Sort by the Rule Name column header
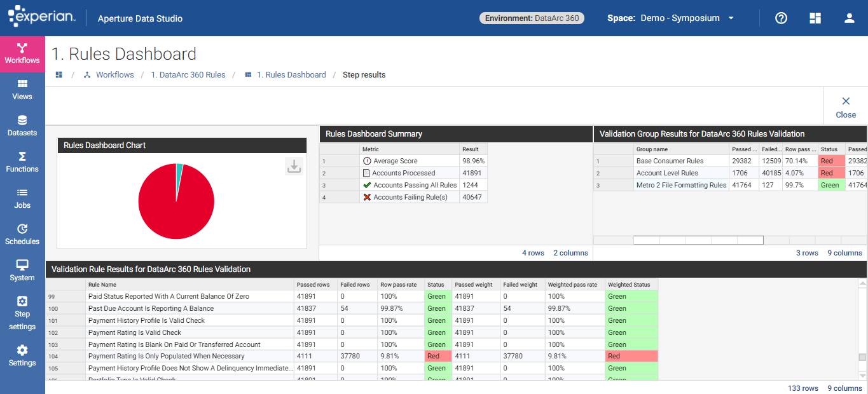The height and width of the screenshot is (394, 868). coord(102,285)
